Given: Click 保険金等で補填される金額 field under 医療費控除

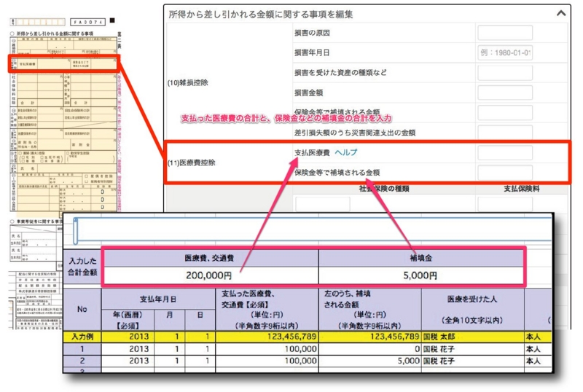Looking at the screenshot, I should [x=504, y=172].
